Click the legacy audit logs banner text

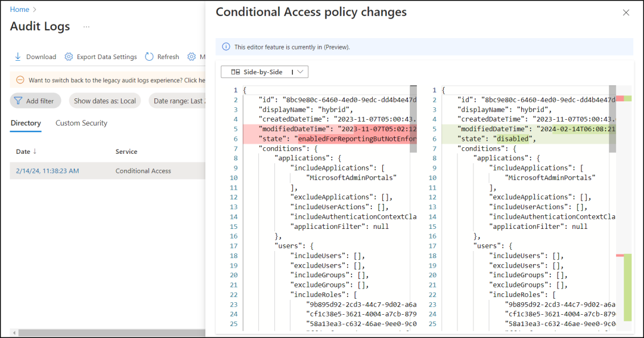(x=117, y=80)
